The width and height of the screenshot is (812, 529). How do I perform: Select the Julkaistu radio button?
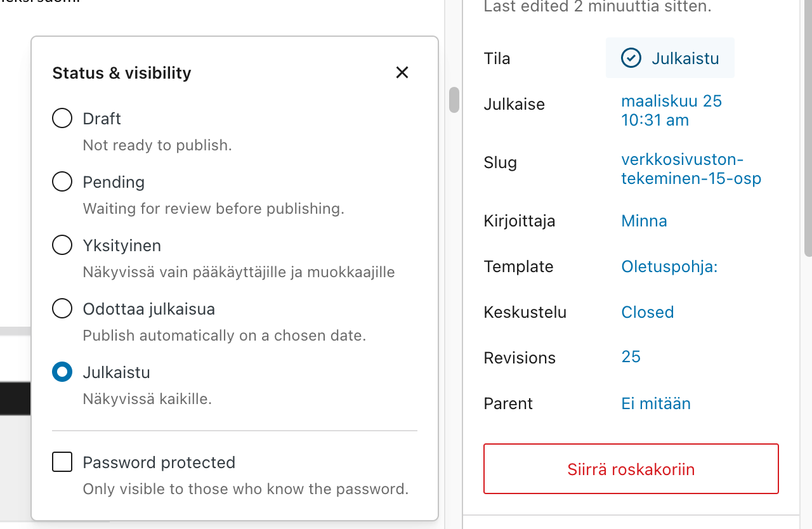point(62,372)
